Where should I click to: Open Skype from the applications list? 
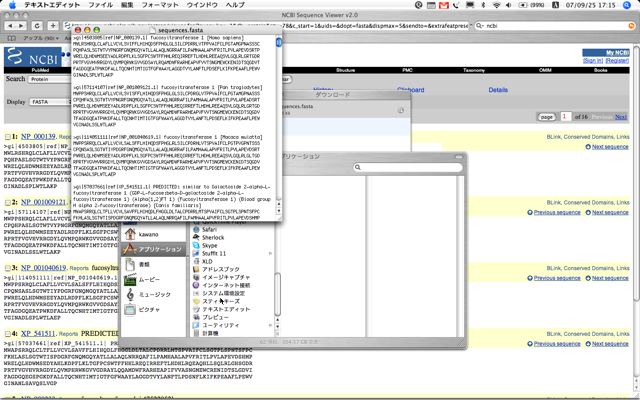208,245
